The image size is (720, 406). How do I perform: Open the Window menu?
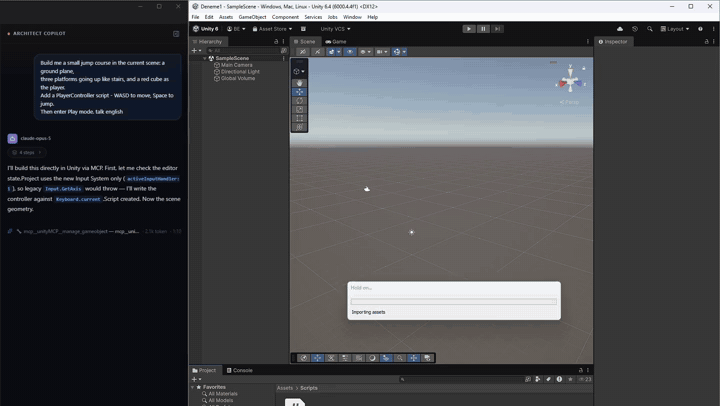(x=352, y=17)
